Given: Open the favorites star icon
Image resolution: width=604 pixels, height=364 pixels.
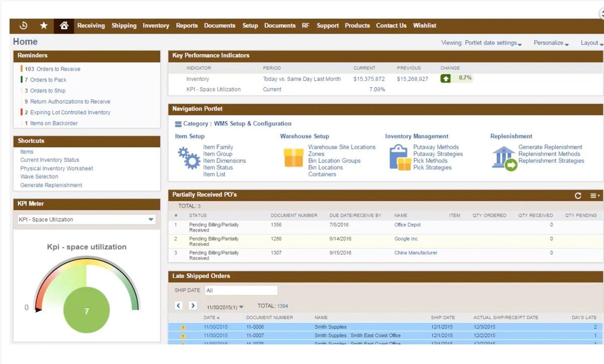Looking at the screenshot, I should point(43,26).
